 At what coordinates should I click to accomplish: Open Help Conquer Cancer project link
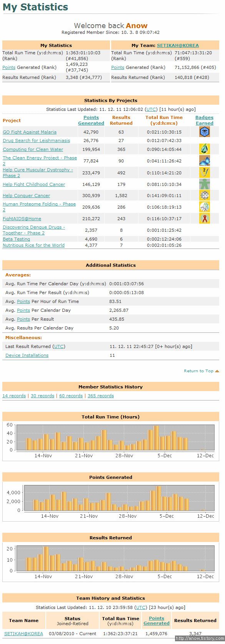pyautogui.click(x=26, y=196)
